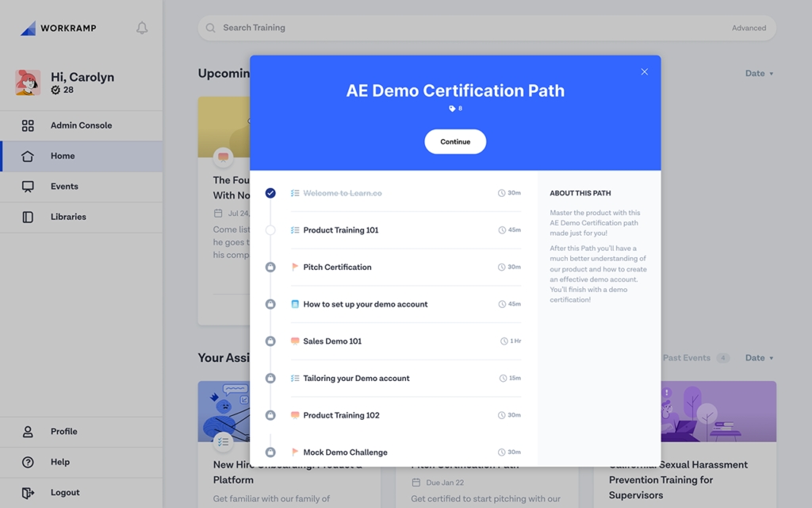Click the AE Demo Certification Path title

pyautogui.click(x=455, y=90)
